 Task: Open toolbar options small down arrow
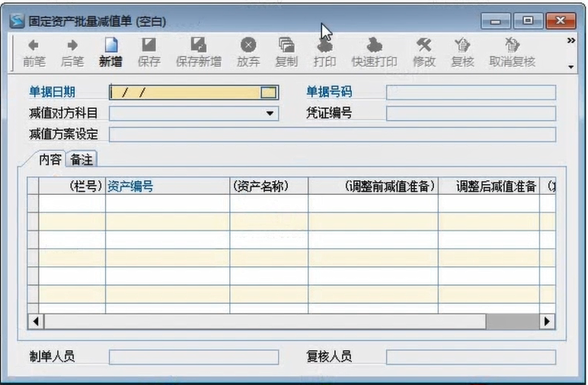[571, 67]
